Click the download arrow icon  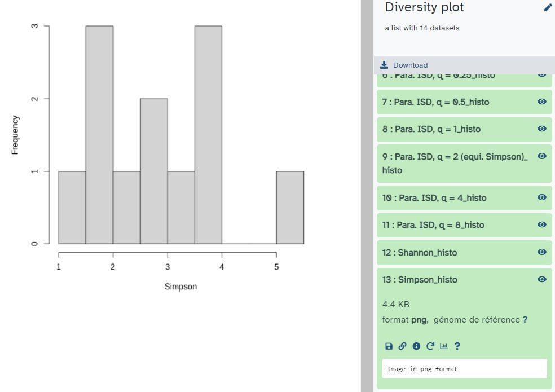(384, 65)
